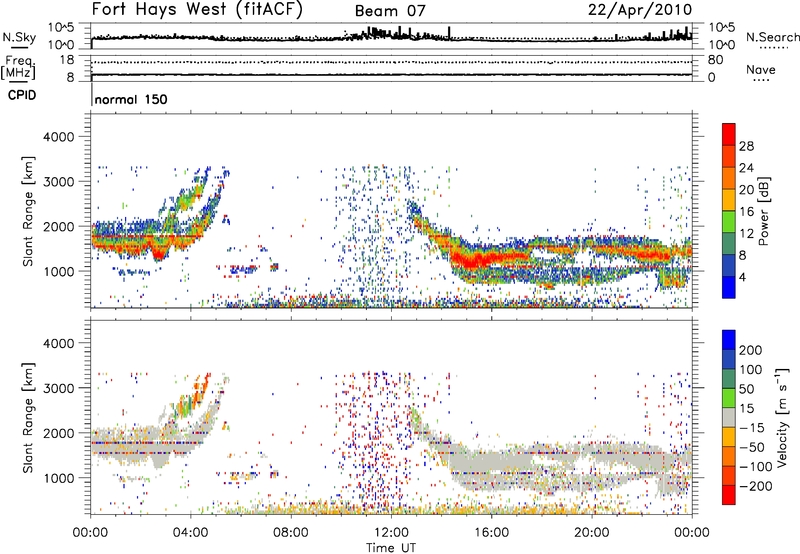Image resolution: width=800 pixels, height=554 pixels.
Task: Pick the gray segment of Velocity colorbar
Action: (x=729, y=417)
